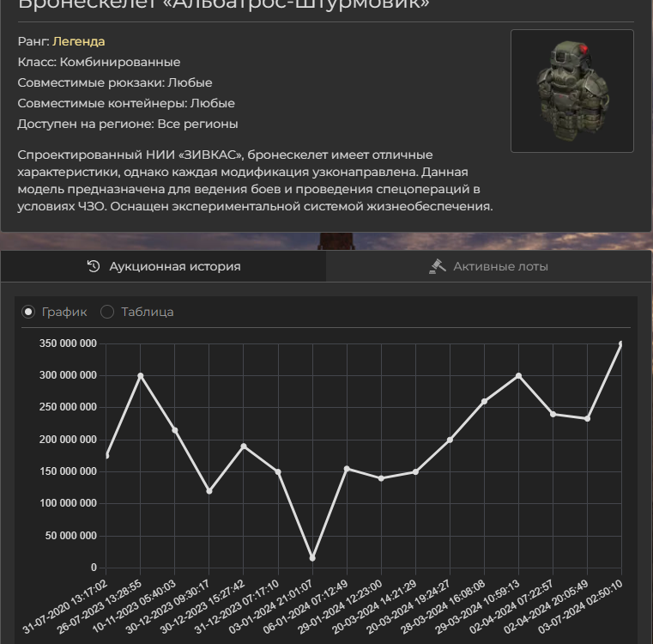Click the gavel icon beside Активные лоты

click(x=438, y=266)
